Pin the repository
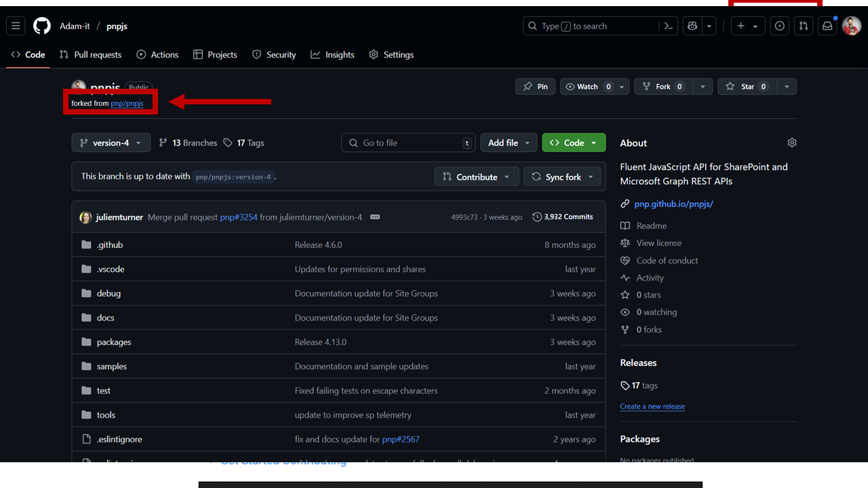Screen dimensions: 868x488 pyautogui.click(x=536, y=87)
